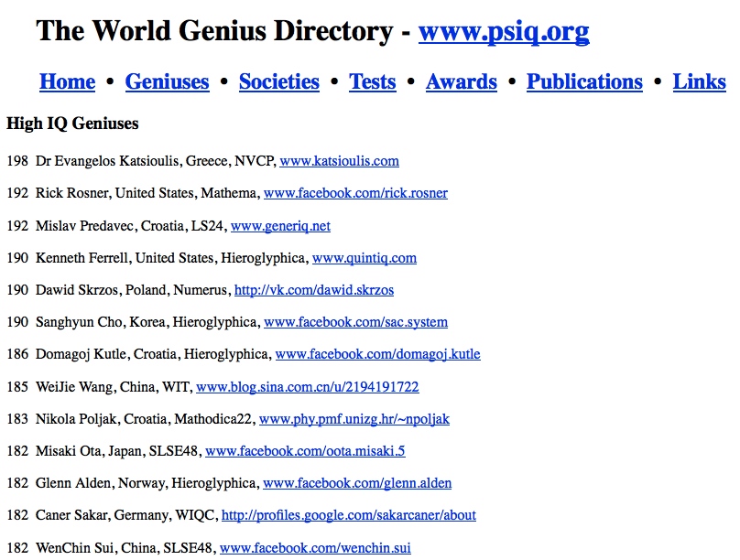
Task: Open Nikola Poljak's phy.pmf.unizg.hr link
Action: (354, 419)
